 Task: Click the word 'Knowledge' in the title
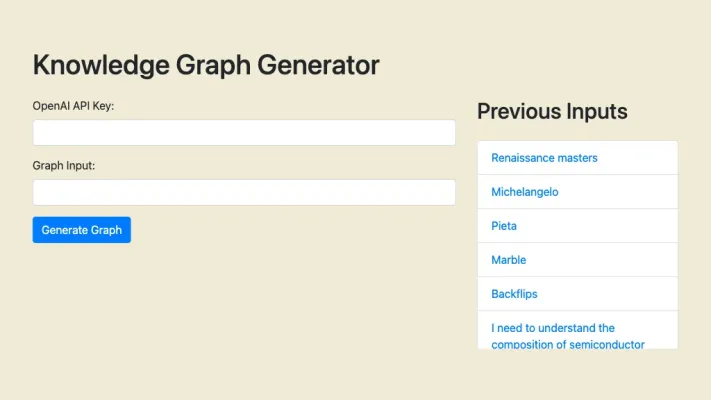pos(100,65)
